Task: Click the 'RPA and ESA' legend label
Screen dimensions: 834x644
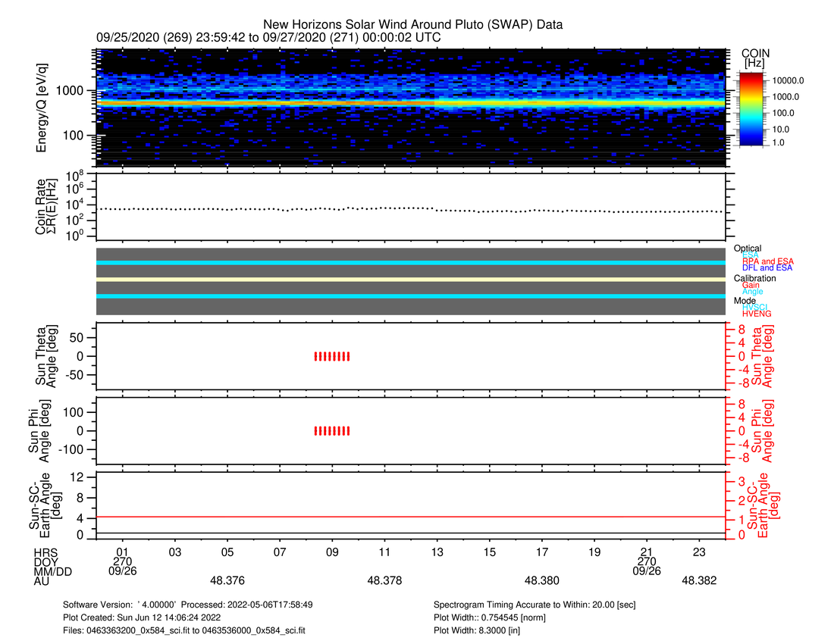Action: (x=767, y=261)
